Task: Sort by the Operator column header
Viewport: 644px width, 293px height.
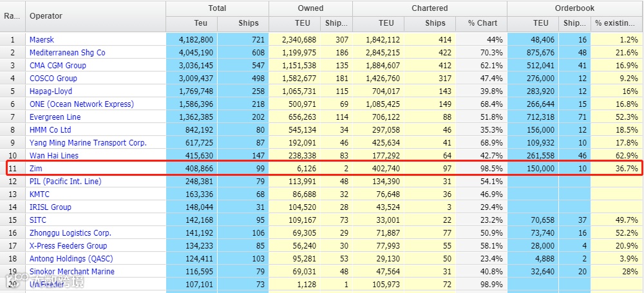Action: coord(96,16)
